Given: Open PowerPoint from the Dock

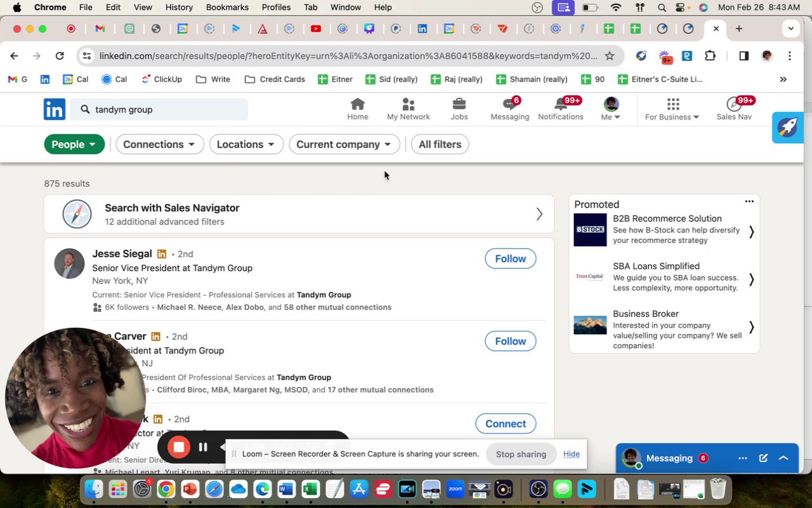Looking at the screenshot, I should click(190, 489).
